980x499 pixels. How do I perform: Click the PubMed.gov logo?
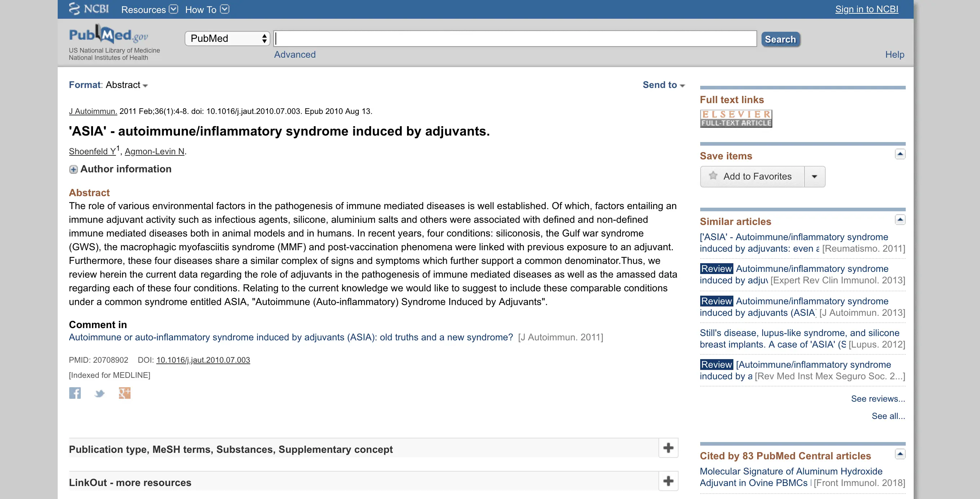pos(109,35)
